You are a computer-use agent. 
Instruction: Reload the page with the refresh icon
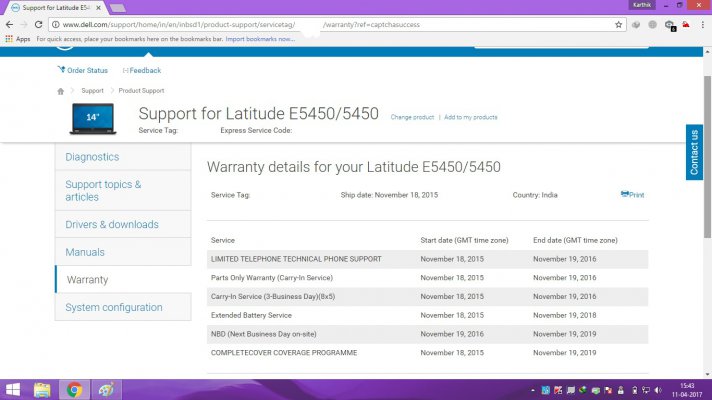click(x=39, y=25)
